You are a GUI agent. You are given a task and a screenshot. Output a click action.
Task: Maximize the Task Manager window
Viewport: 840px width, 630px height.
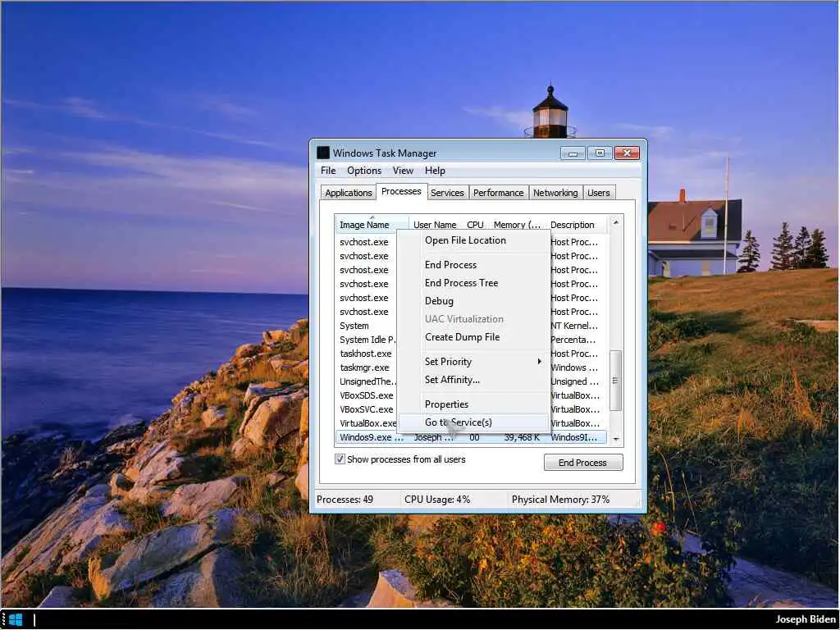(x=600, y=153)
